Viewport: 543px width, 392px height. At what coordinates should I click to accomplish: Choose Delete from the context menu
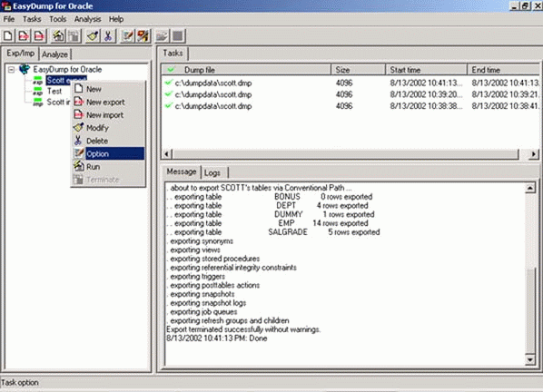pos(108,141)
